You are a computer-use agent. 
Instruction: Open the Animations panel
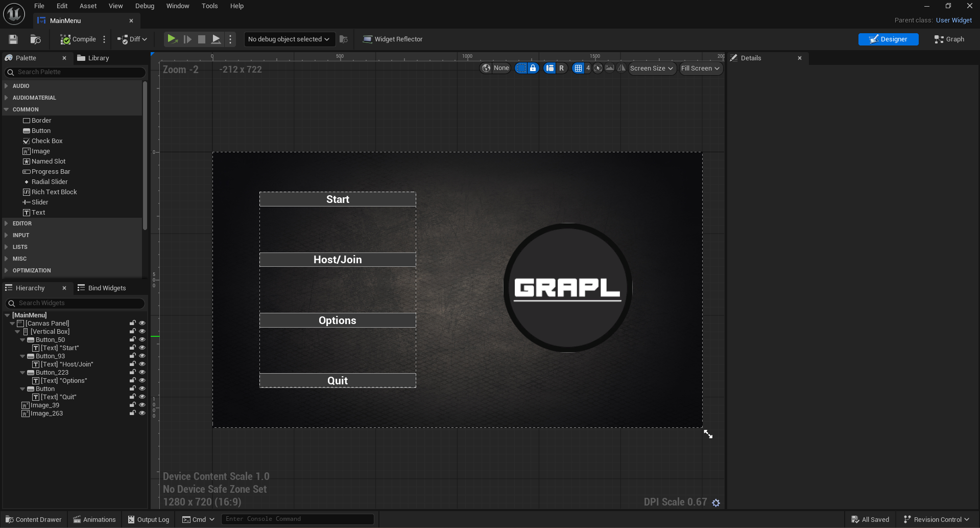pos(94,519)
